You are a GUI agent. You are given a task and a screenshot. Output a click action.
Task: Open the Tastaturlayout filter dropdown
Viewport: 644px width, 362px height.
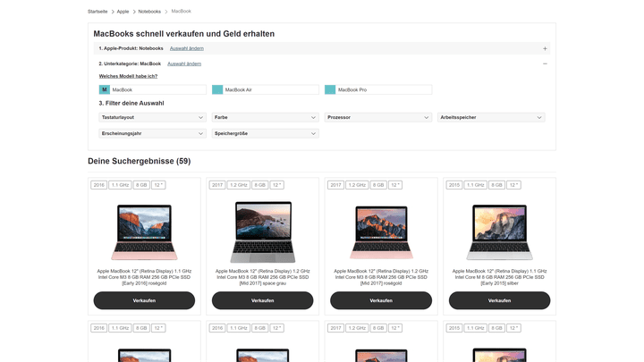tap(153, 117)
